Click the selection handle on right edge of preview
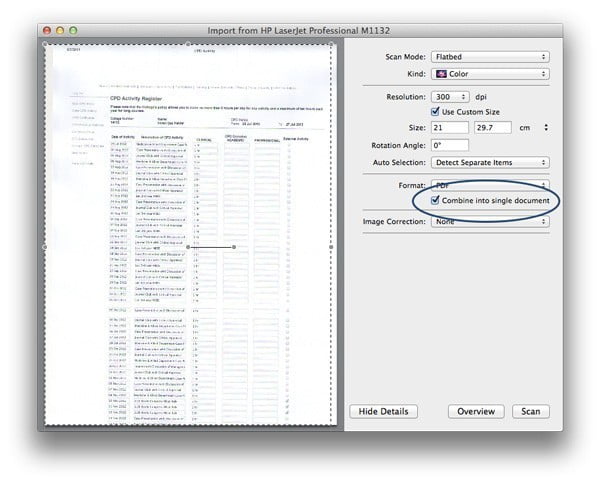The image size is (600, 483). click(331, 247)
